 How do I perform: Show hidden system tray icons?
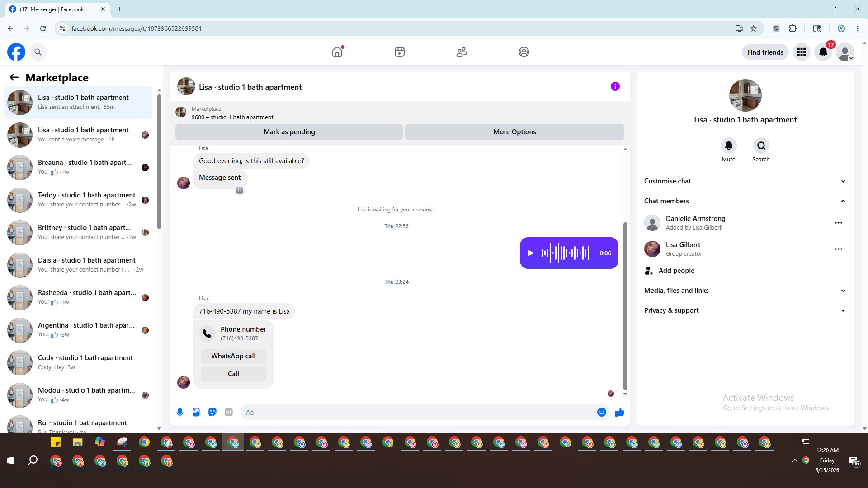coord(794,460)
